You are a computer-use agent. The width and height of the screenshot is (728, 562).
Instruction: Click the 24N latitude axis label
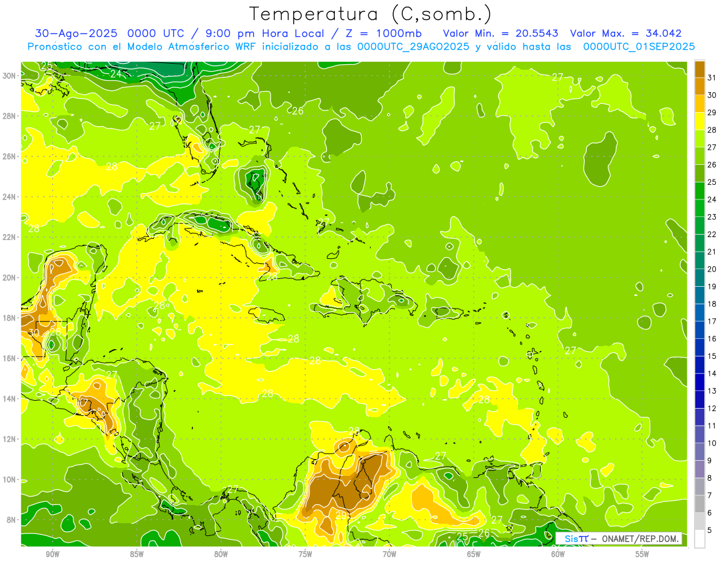pos(10,197)
